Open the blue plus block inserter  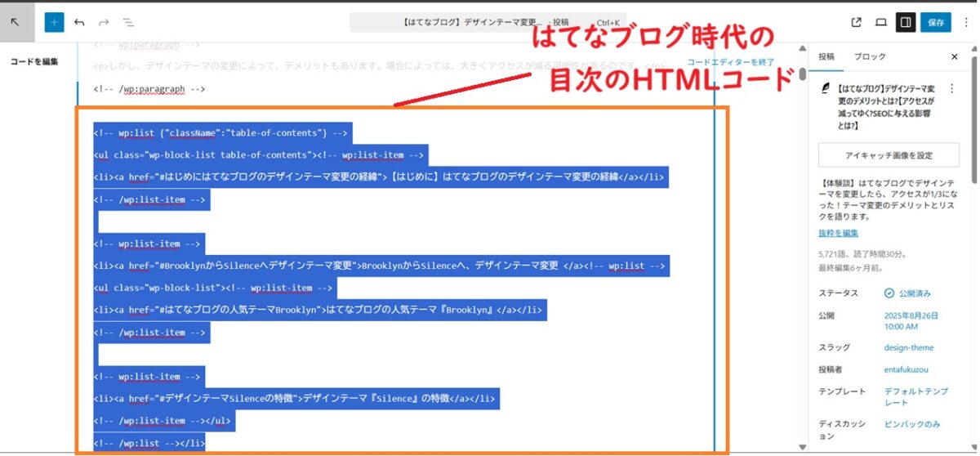tap(54, 22)
